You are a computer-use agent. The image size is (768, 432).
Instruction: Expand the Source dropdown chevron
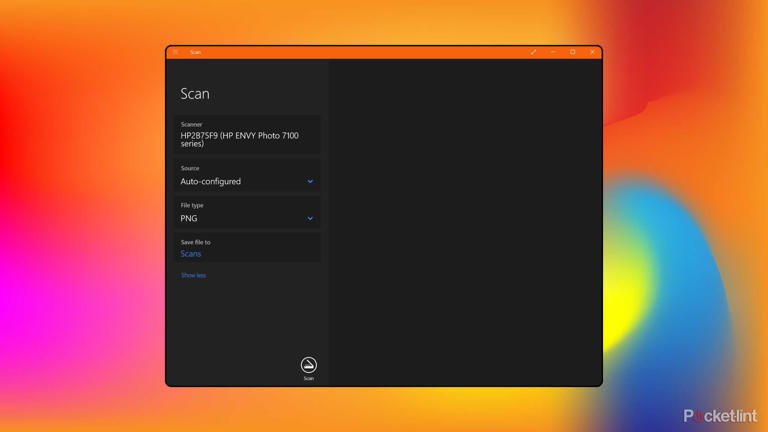pos(310,181)
